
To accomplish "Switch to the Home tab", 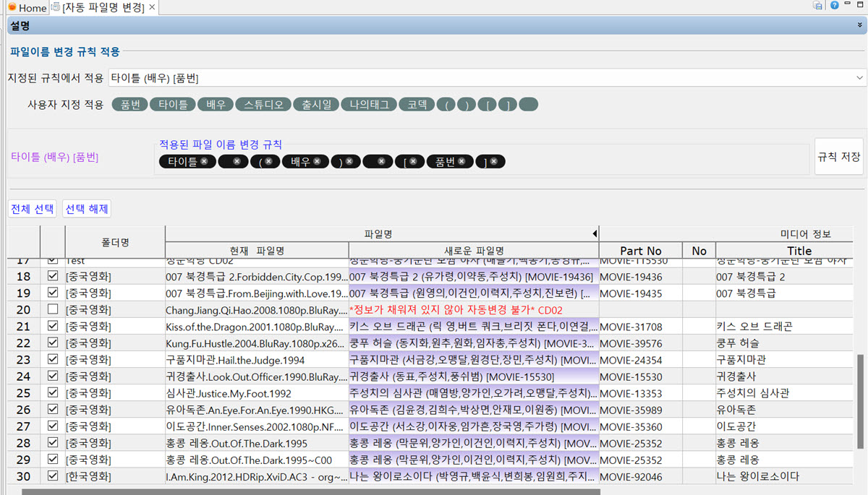I will pyautogui.click(x=27, y=8).
